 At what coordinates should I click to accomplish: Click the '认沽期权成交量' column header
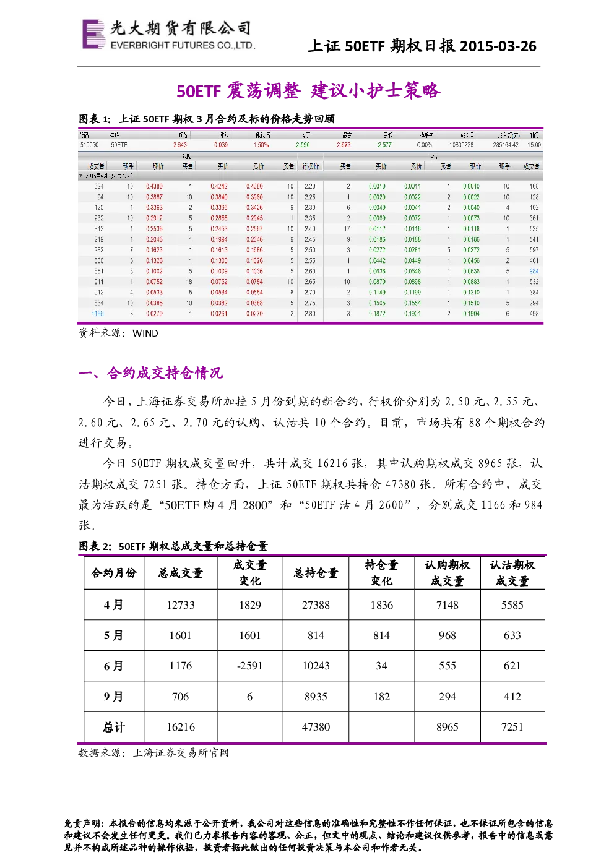click(512, 573)
